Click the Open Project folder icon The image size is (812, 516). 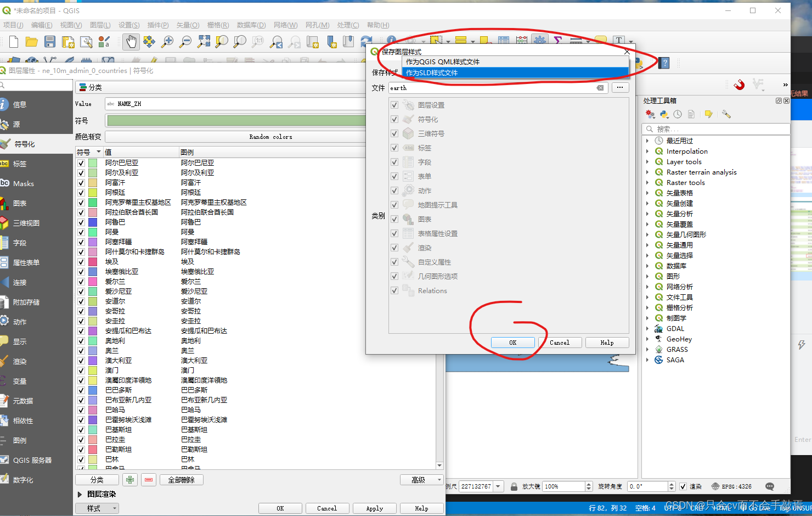[32, 42]
